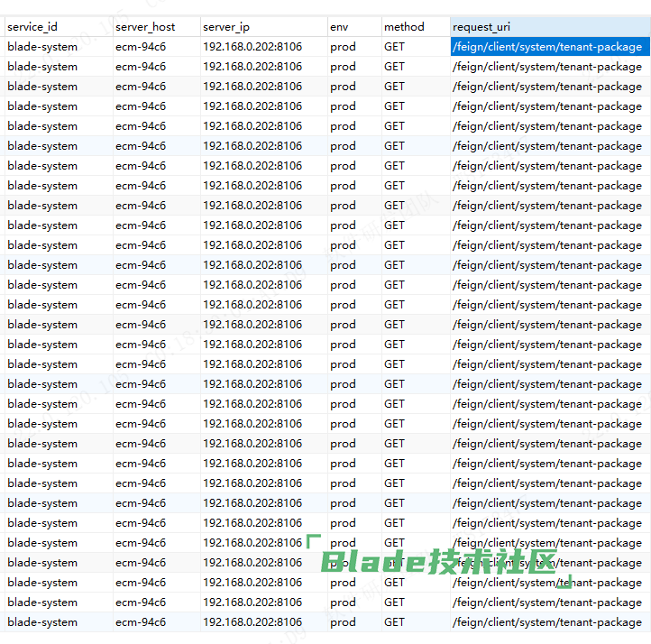The height and width of the screenshot is (644, 651).
Task: Select the prod cell in first row
Action: (343, 47)
